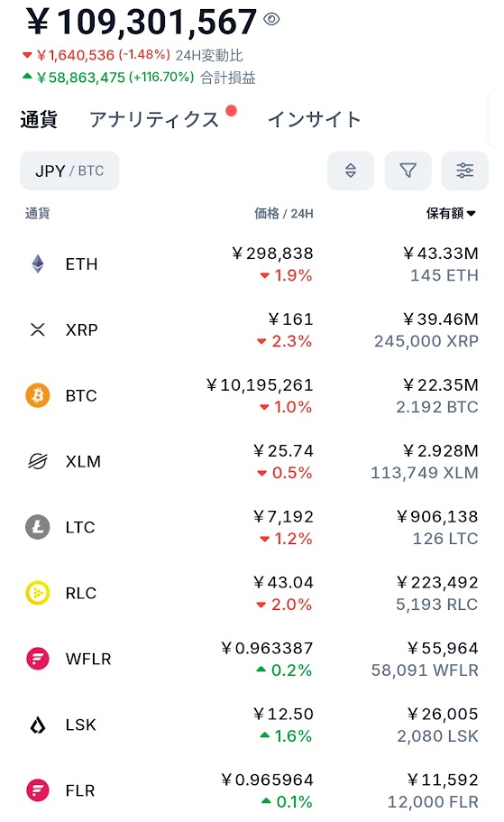Toggle the JPY / BTC currency switch
Image resolution: width=504 pixels, height=822 pixels.
tap(69, 171)
